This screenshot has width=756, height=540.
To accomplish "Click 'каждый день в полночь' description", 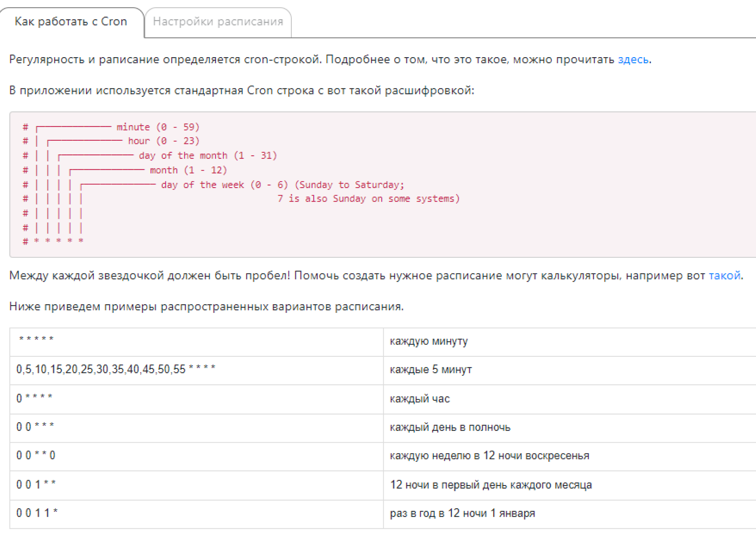I will pyautogui.click(x=450, y=427).
